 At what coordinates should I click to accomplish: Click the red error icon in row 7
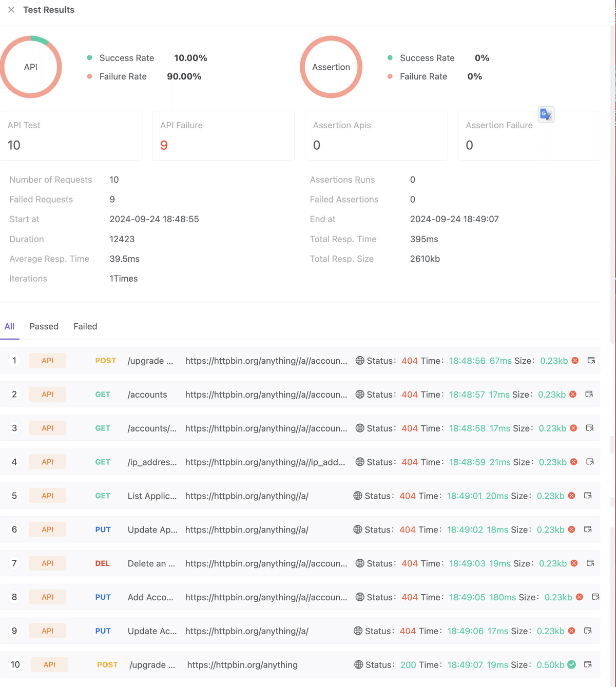[574, 563]
